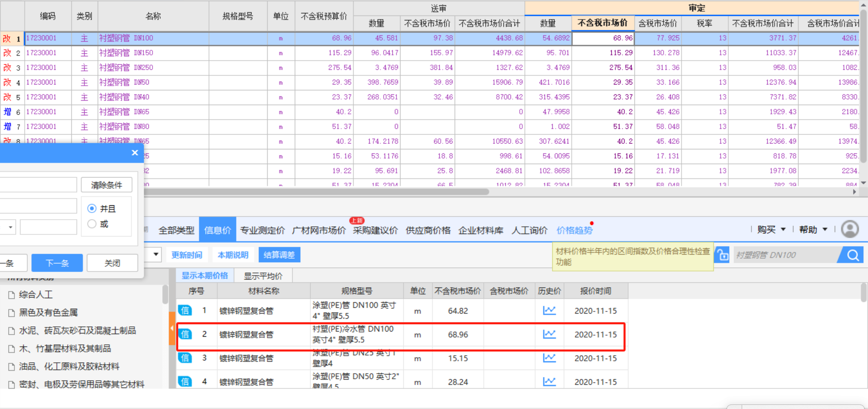This screenshot has height=409, width=868.
Task: Switch to 供应商价格 tab
Action: coord(428,230)
